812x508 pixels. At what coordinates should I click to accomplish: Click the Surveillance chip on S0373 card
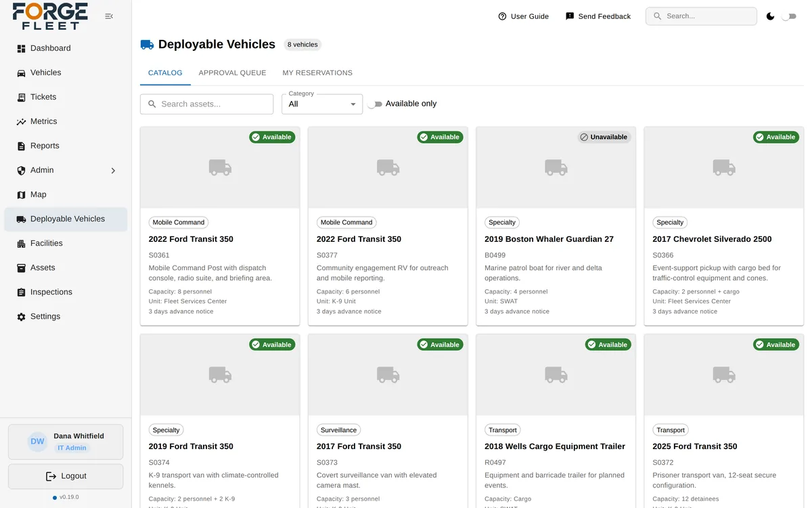tap(338, 430)
